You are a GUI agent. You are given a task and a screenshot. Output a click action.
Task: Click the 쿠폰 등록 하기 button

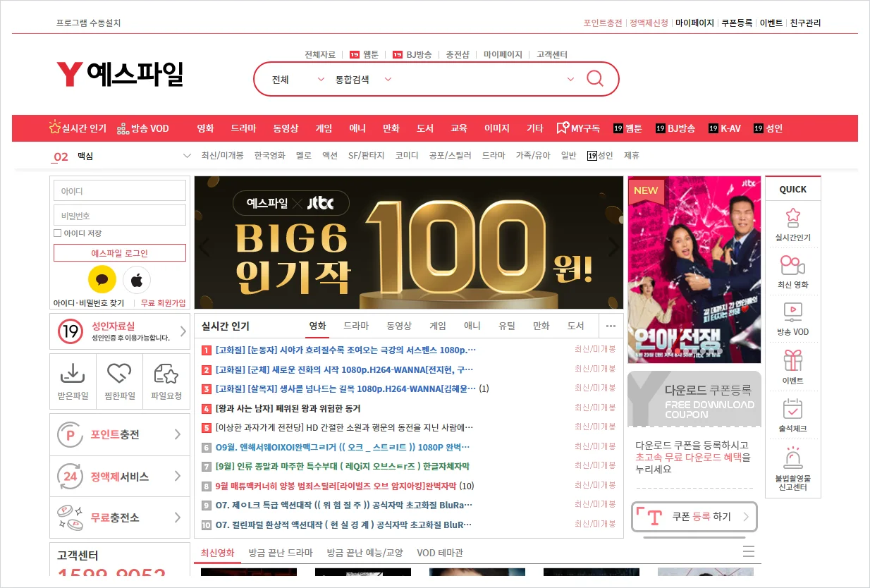click(x=694, y=517)
